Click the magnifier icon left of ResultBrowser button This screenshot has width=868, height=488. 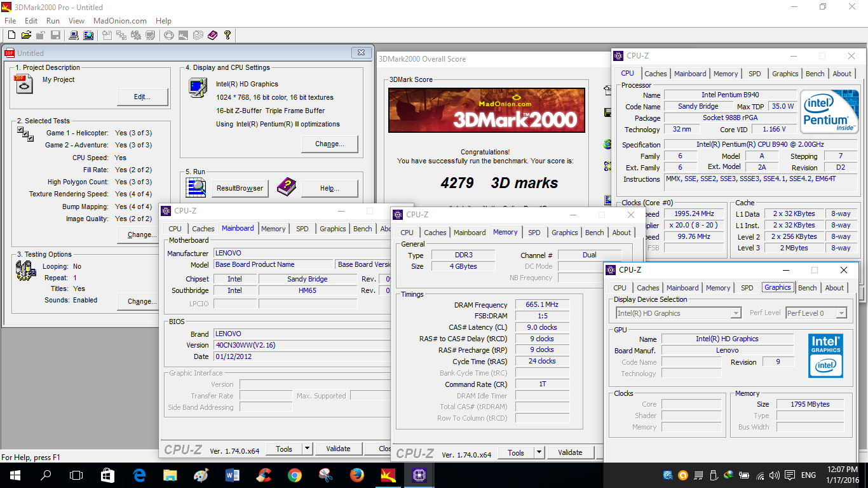pos(196,186)
